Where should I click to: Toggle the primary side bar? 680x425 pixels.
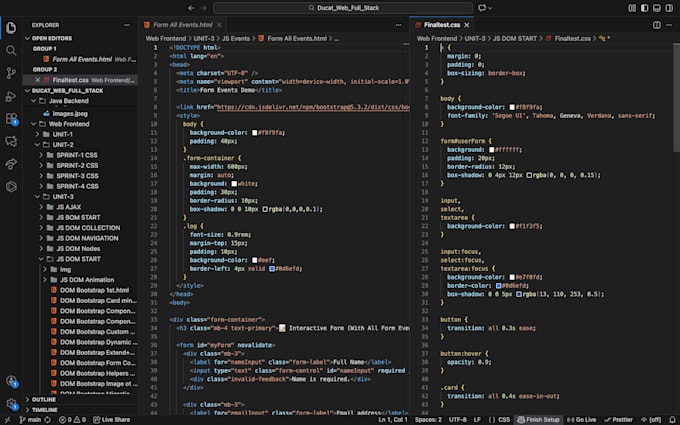point(644,8)
